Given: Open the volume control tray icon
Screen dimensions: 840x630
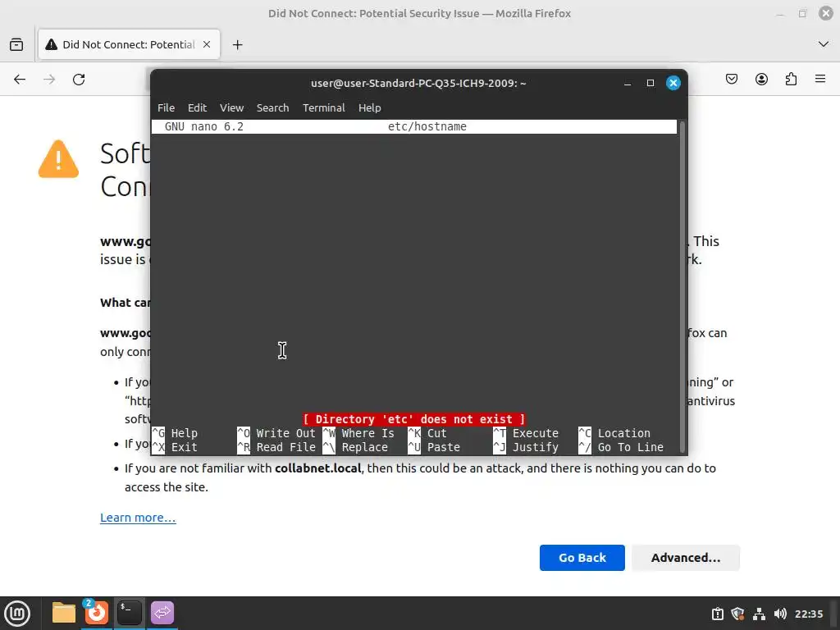Looking at the screenshot, I should coord(780,614).
